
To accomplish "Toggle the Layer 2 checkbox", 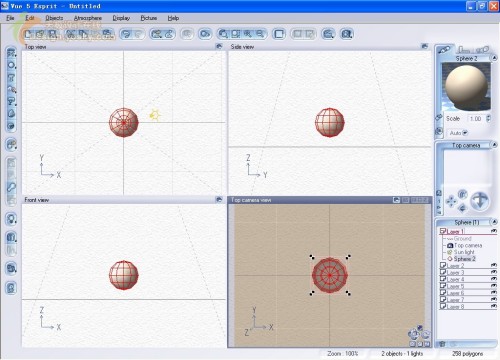I will click(443, 265).
